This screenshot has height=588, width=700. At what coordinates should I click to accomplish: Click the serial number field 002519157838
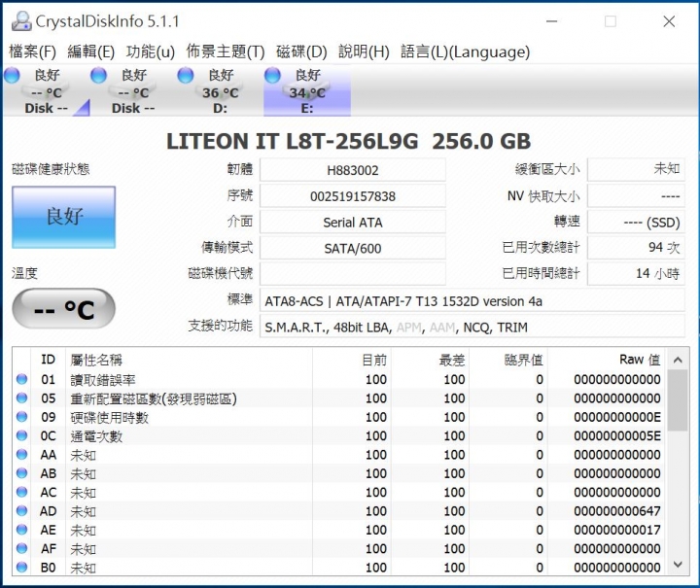click(x=353, y=196)
